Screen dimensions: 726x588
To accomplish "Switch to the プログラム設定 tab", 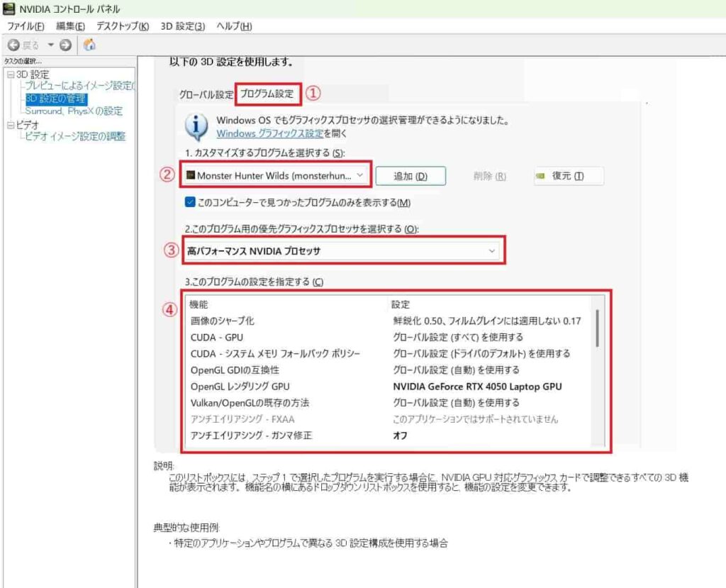I will pyautogui.click(x=267, y=94).
